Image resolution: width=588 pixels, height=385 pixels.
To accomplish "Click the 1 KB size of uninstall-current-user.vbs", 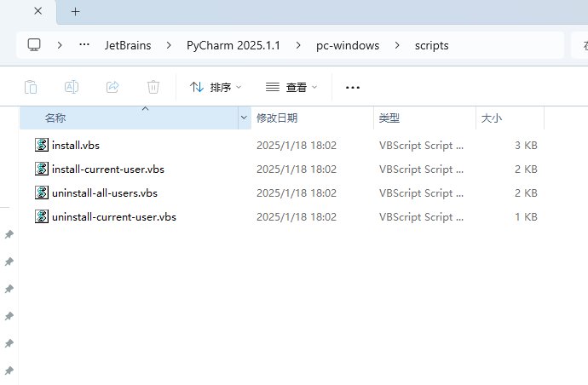I will [x=526, y=217].
